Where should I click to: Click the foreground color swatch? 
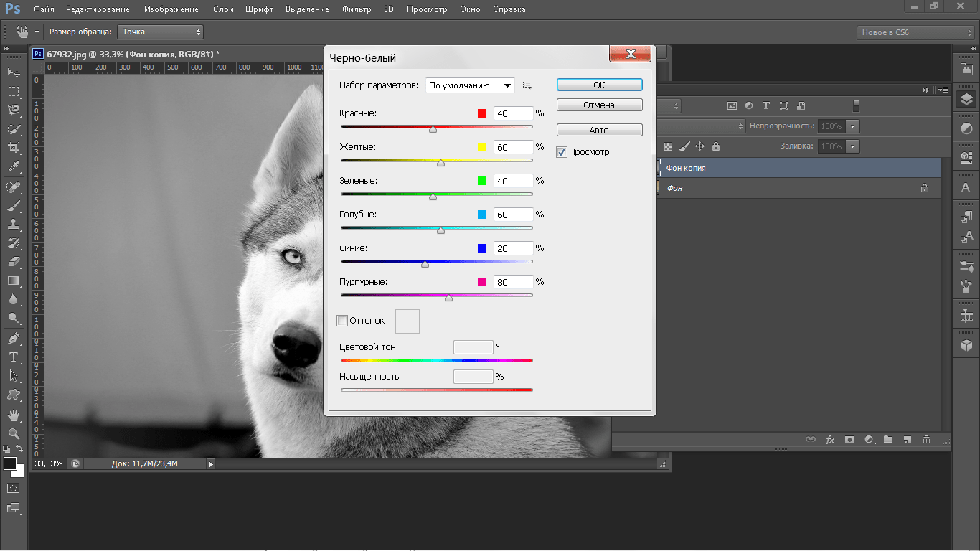(x=10, y=463)
